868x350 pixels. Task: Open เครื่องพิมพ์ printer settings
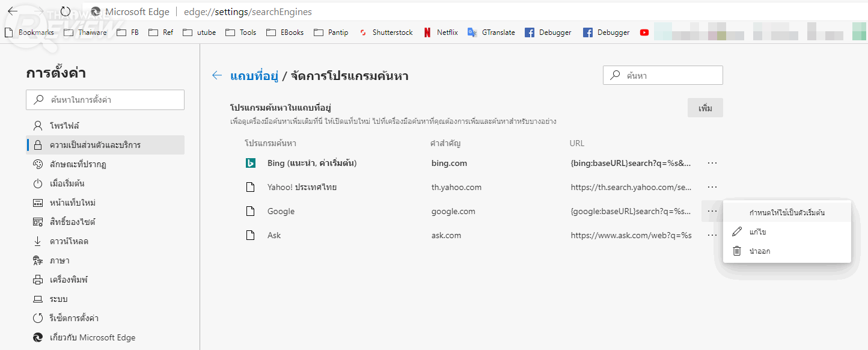pos(69,280)
